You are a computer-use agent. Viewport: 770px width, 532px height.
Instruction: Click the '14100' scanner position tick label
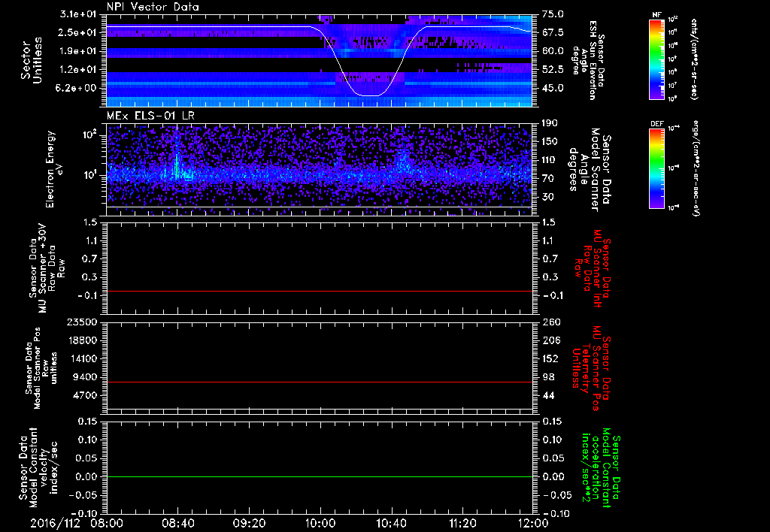pyautogui.click(x=83, y=358)
